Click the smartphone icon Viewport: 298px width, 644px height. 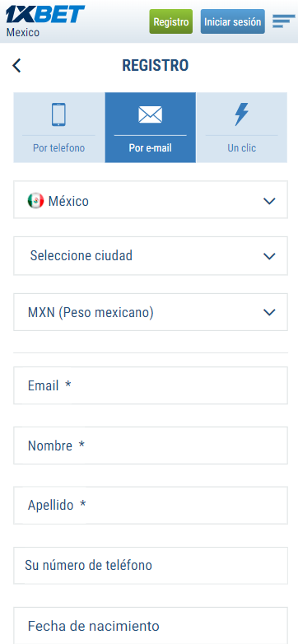click(x=58, y=114)
